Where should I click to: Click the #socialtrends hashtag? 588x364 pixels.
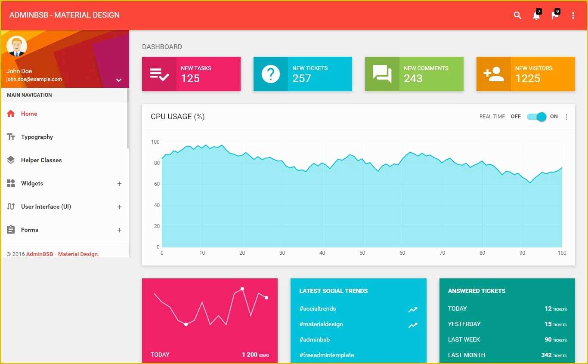[x=318, y=308]
